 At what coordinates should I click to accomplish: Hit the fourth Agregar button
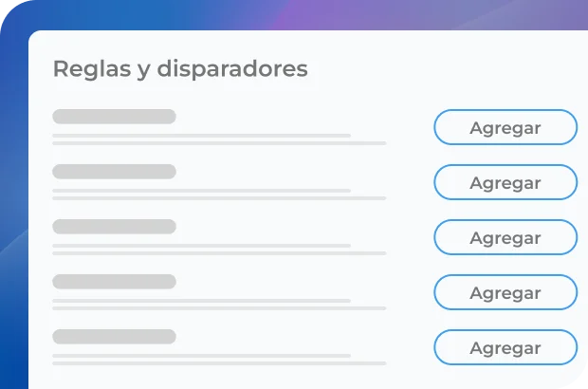coord(505,293)
